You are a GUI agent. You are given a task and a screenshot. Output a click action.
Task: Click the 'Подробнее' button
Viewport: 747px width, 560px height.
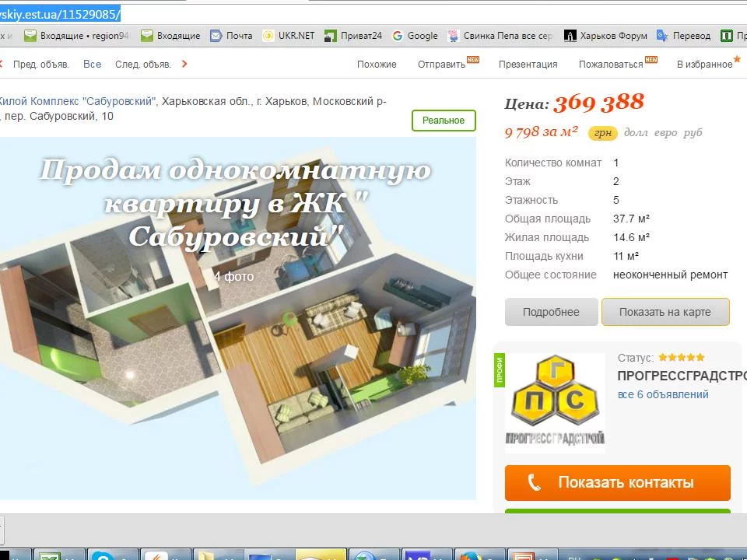point(551,312)
